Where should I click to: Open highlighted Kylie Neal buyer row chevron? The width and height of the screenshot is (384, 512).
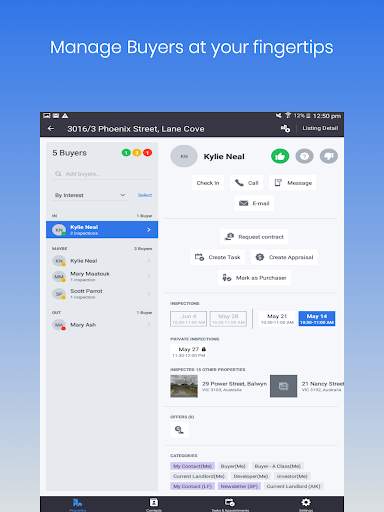point(149,230)
